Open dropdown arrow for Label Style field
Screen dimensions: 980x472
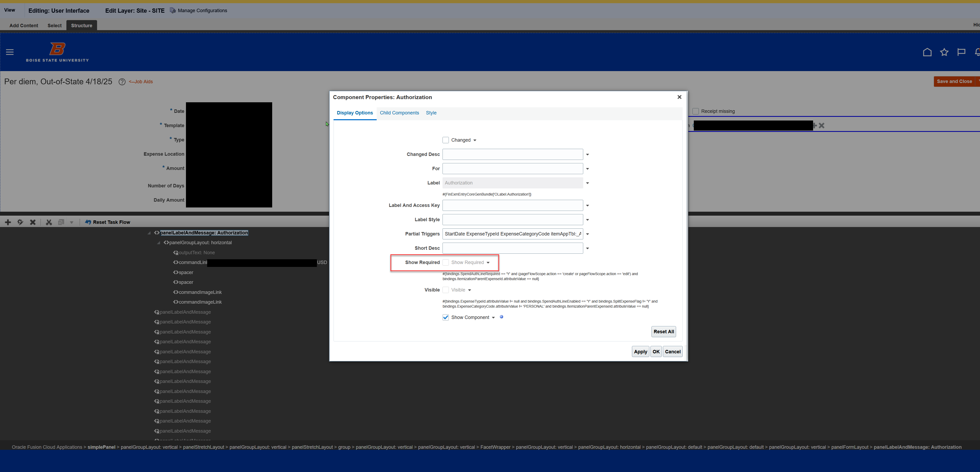587,220
